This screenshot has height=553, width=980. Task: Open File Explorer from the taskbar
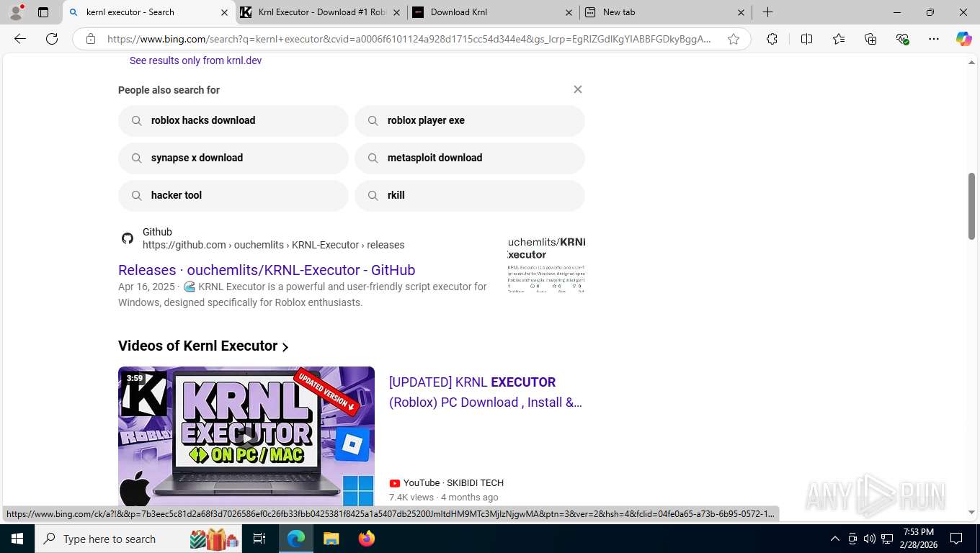[x=331, y=539]
